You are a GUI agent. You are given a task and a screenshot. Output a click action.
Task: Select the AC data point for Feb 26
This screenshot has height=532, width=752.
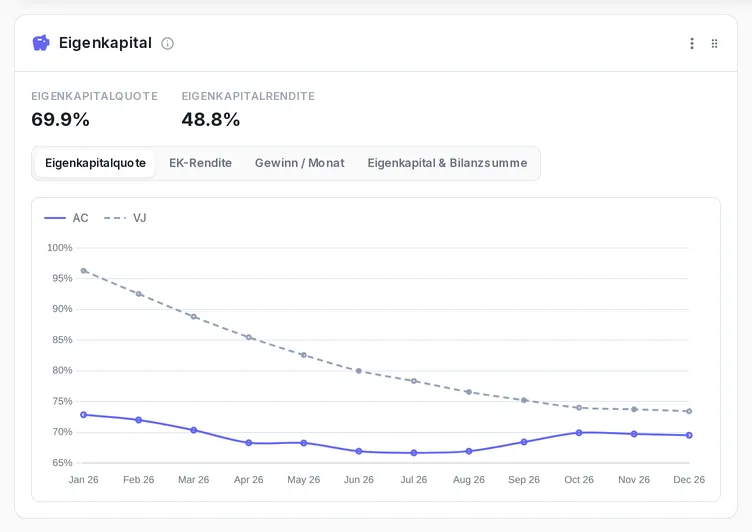click(x=139, y=420)
